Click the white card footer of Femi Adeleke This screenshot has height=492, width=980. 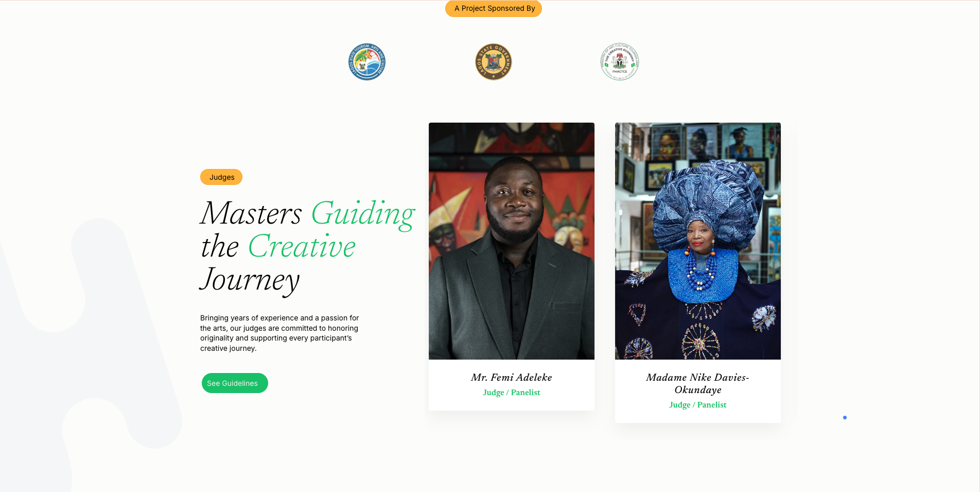512,385
